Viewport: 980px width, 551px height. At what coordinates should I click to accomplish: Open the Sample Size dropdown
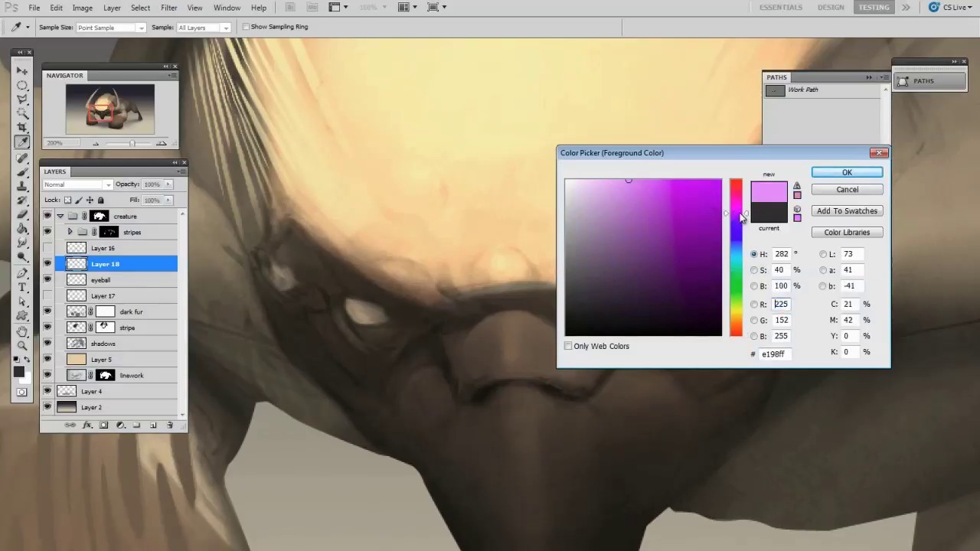[110, 28]
